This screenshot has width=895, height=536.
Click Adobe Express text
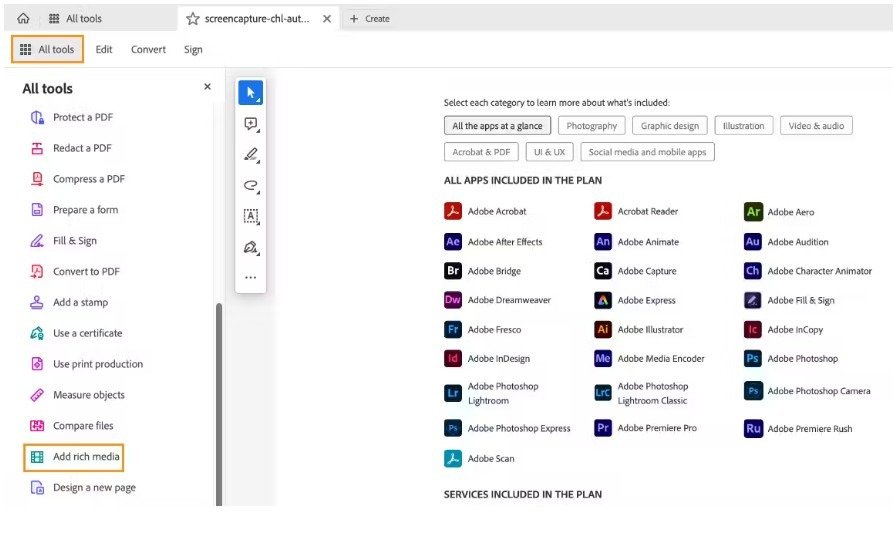coord(646,300)
